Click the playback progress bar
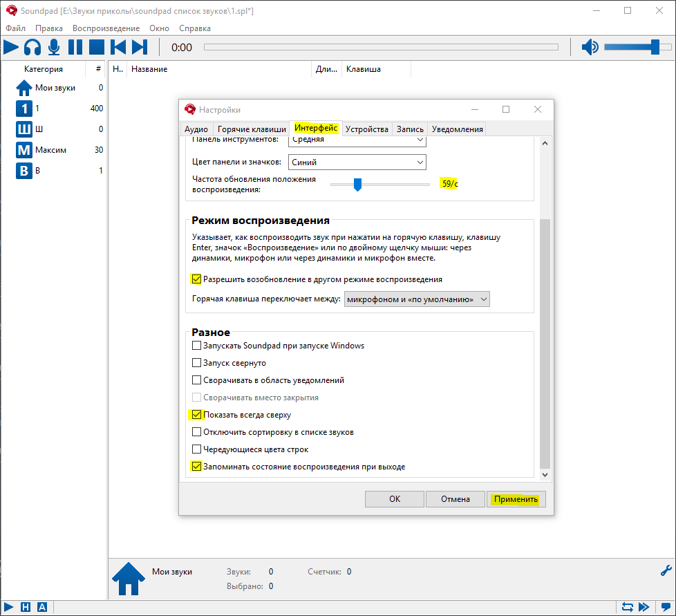The image size is (676, 616). [x=381, y=47]
